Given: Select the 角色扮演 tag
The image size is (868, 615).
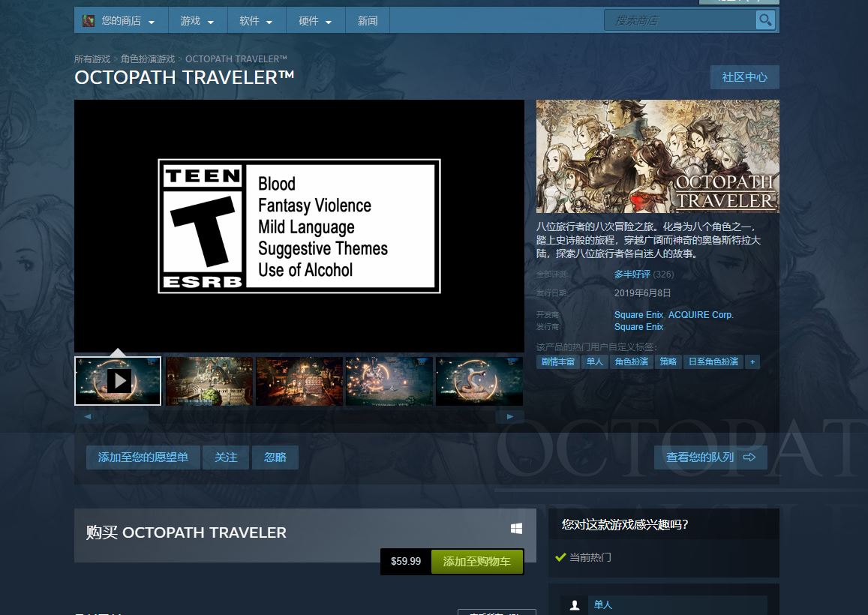Looking at the screenshot, I should pos(631,362).
